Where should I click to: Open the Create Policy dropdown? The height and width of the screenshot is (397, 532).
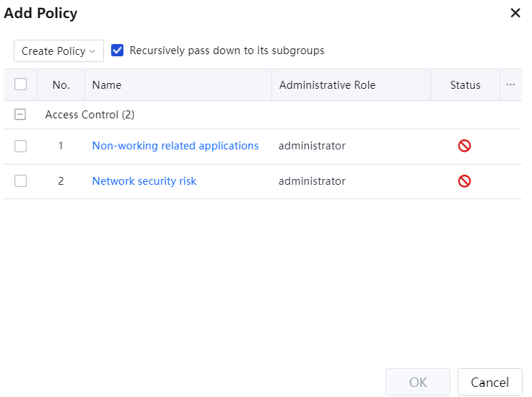(x=58, y=51)
